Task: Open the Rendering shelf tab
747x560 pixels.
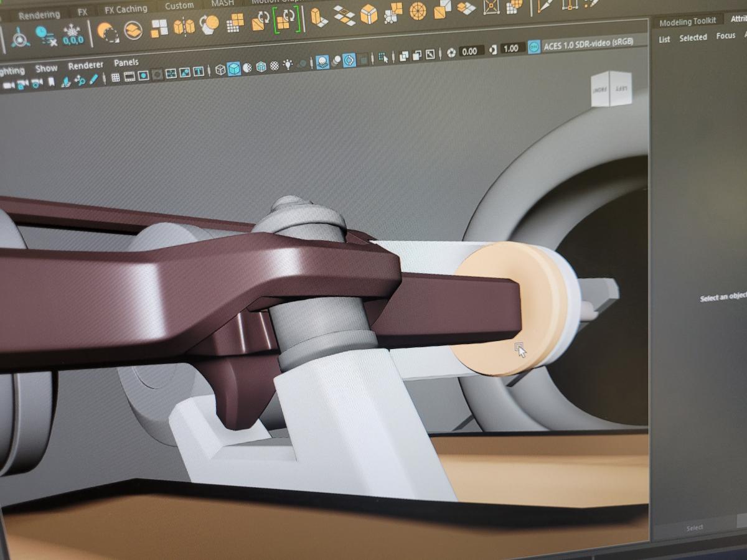Action: [x=39, y=15]
